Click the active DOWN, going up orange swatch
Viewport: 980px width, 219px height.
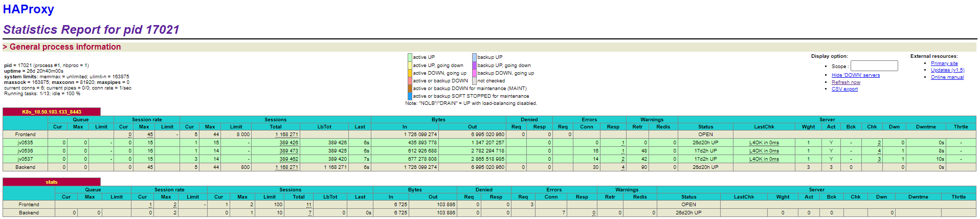coord(410,73)
